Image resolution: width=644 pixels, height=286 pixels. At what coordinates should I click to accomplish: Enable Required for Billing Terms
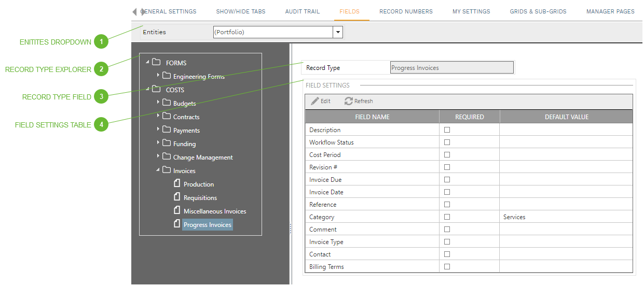tap(447, 267)
